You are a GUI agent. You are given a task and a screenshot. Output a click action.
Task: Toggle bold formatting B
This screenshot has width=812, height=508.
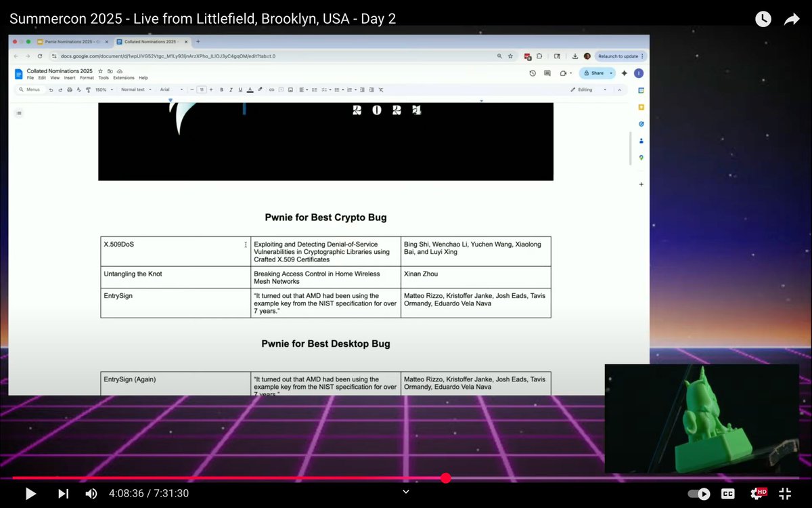221,89
